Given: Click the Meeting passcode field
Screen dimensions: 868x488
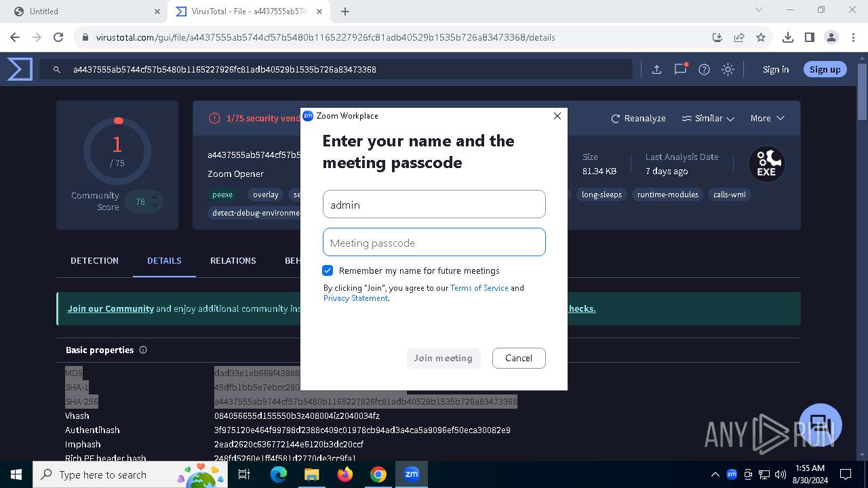Looking at the screenshot, I should 434,242.
